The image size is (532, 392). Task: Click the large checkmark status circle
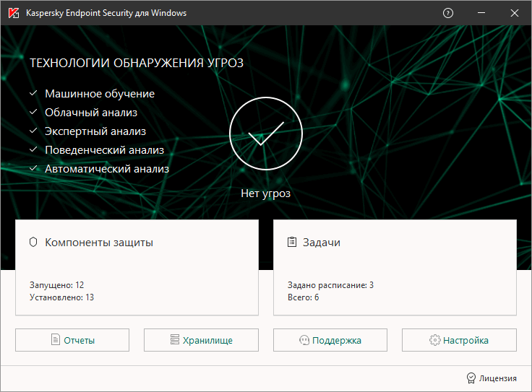266,134
